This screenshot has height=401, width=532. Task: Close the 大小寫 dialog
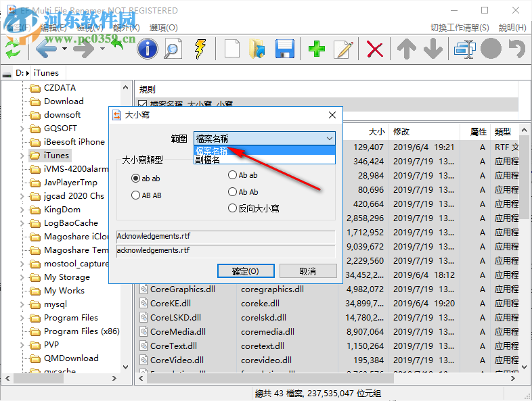(332, 115)
